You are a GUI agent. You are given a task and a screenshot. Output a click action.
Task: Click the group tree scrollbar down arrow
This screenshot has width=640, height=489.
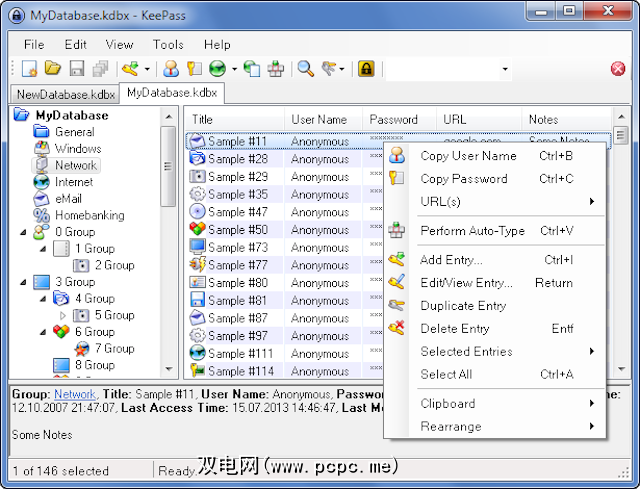tap(169, 369)
